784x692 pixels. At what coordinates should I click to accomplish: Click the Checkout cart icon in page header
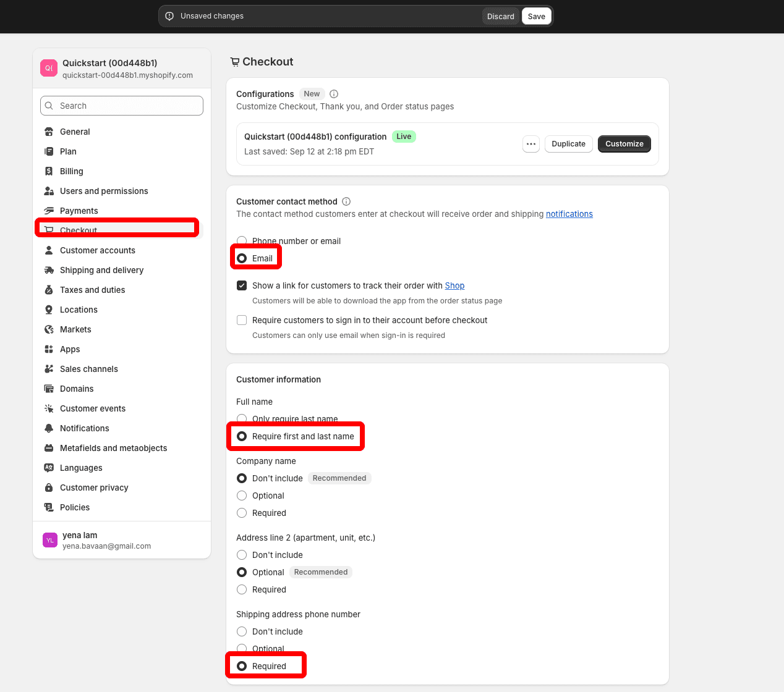click(x=235, y=62)
